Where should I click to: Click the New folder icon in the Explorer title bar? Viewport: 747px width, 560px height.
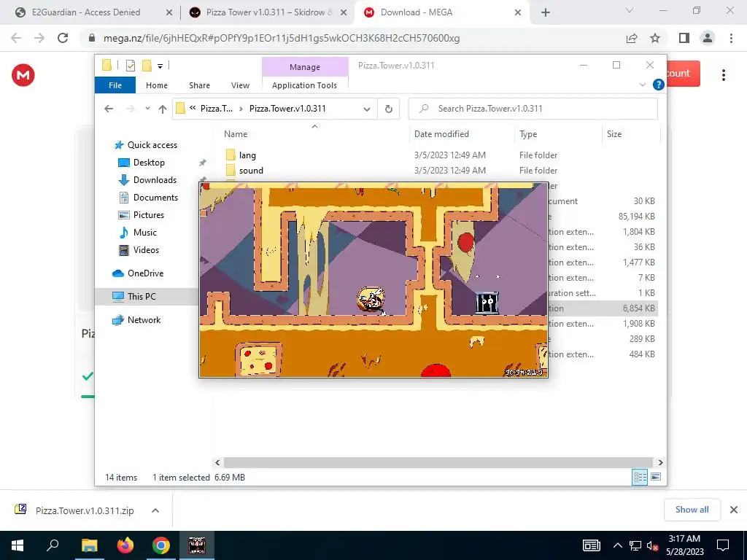[x=147, y=66]
